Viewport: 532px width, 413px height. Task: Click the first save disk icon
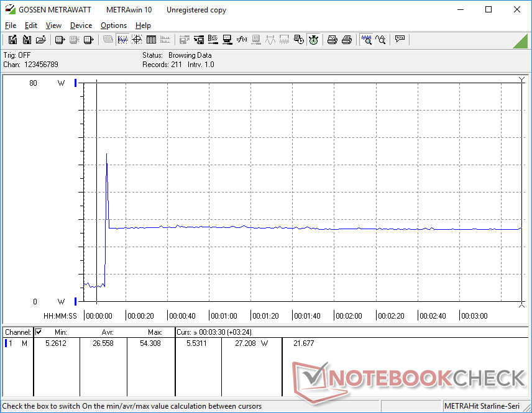click(x=12, y=40)
